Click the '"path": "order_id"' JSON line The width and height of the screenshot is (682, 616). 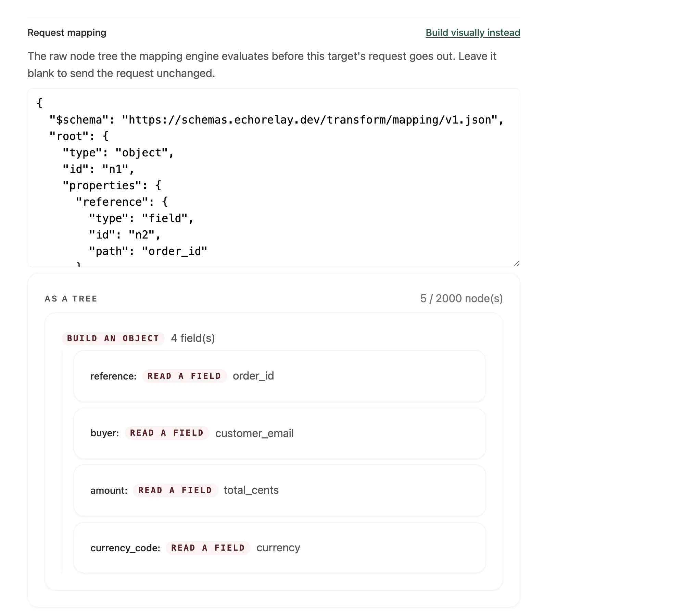tap(148, 251)
